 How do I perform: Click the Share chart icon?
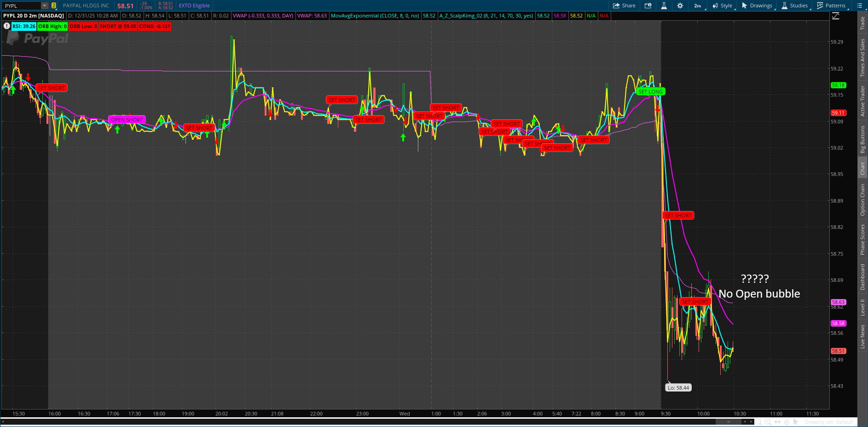click(624, 6)
